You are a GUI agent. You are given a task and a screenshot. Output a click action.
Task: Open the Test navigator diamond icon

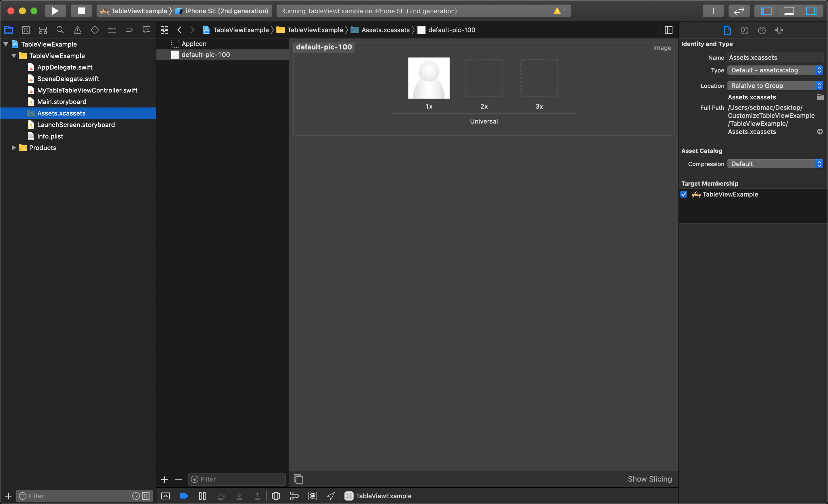coord(95,30)
